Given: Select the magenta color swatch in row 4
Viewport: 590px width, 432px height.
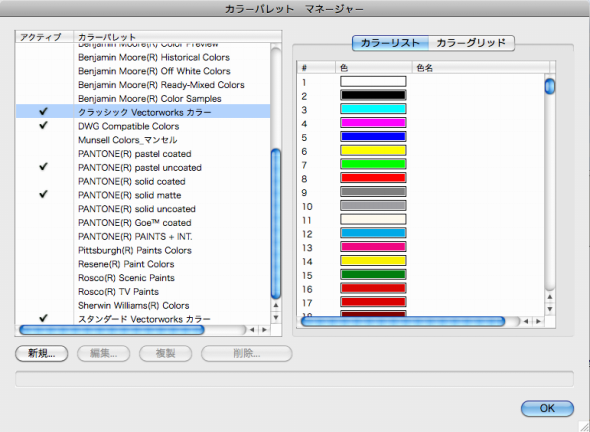Looking at the screenshot, I should [x=373, y=123].
